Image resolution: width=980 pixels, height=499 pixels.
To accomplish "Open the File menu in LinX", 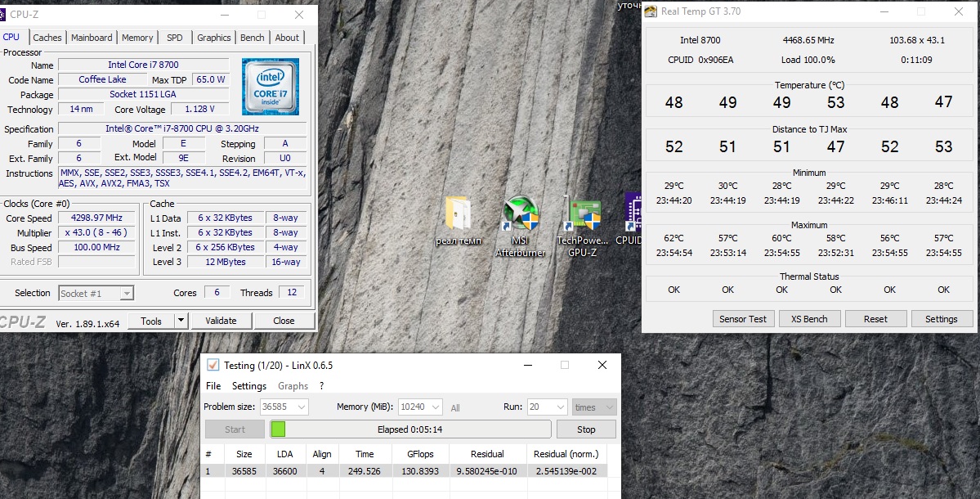I will coord(213,386).
